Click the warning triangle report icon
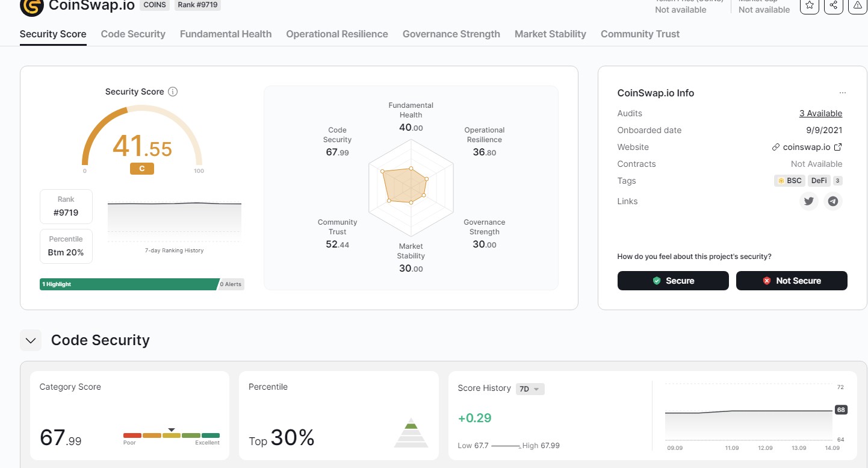This screenshot has height=468, width=868. 857,5
